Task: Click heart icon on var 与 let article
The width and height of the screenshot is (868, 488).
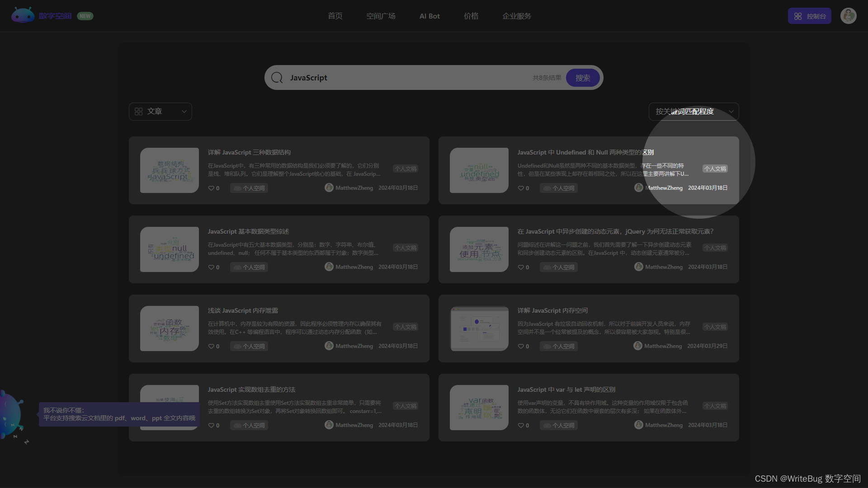Action: [x=521, y=425]
